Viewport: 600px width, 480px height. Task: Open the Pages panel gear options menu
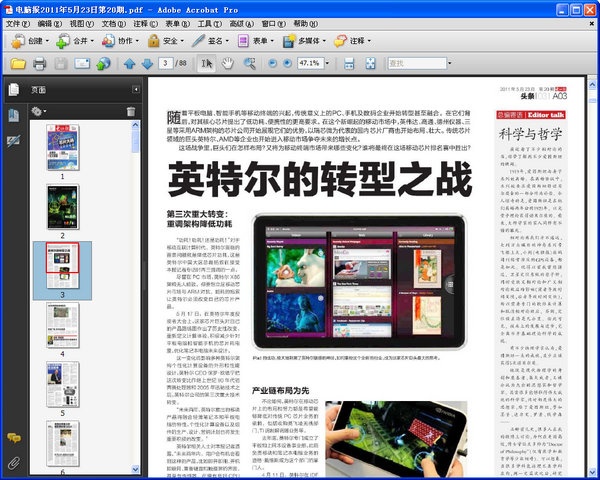41,111
